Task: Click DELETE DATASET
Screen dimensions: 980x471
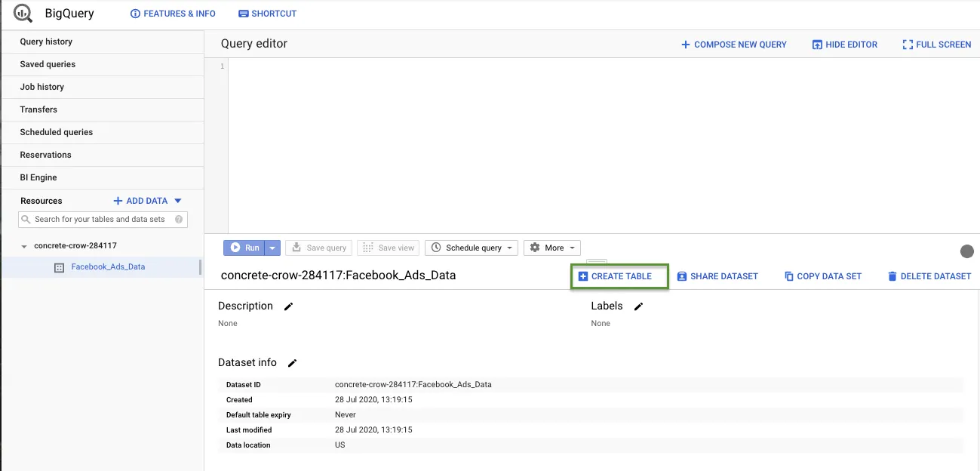Action: coord(929,276)
